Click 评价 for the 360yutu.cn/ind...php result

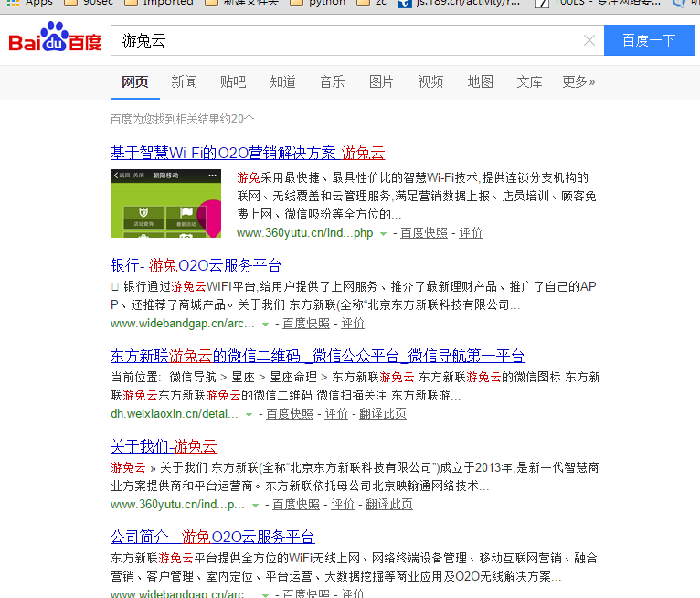[x=471, y=232]
